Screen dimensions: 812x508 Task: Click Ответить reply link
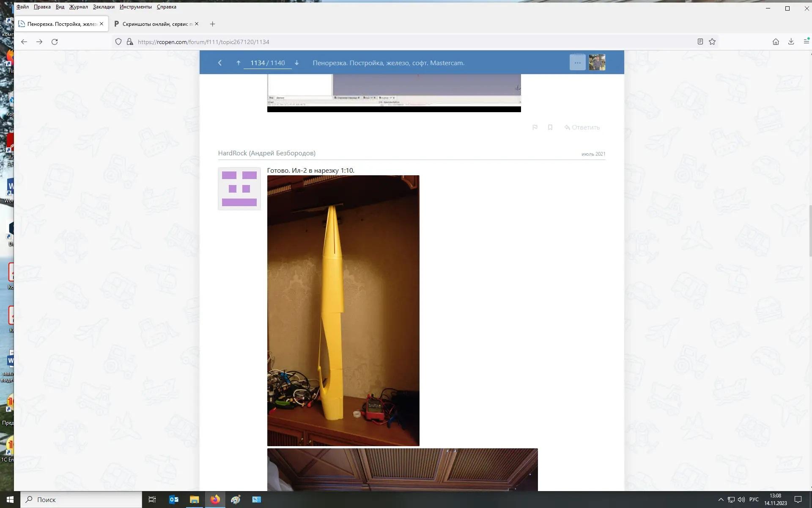tap(582, 127)
